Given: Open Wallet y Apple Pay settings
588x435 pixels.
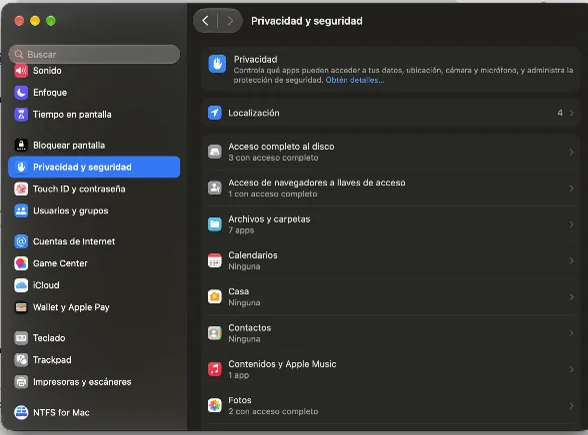Looking at the screenshot, I should point(94,307).
